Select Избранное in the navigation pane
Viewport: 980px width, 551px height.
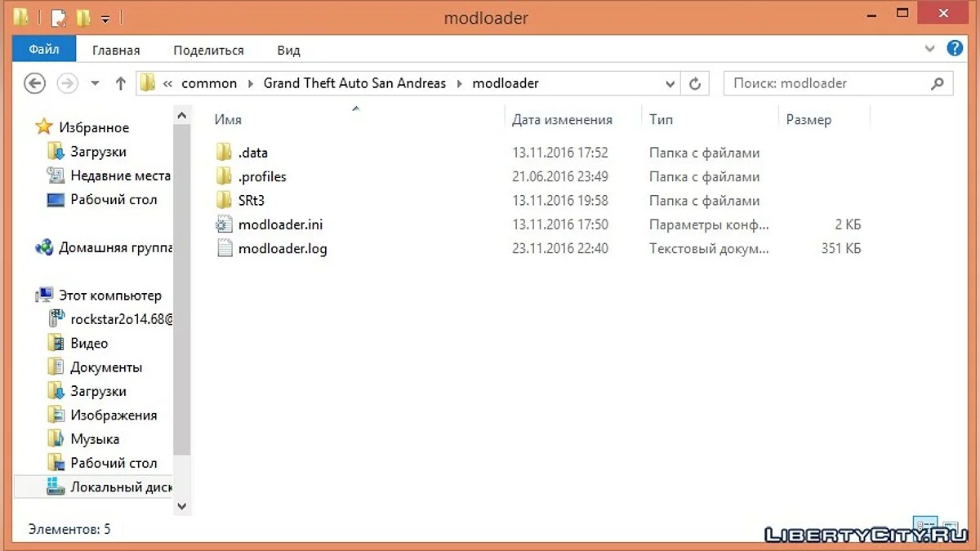tap(94, 127)
